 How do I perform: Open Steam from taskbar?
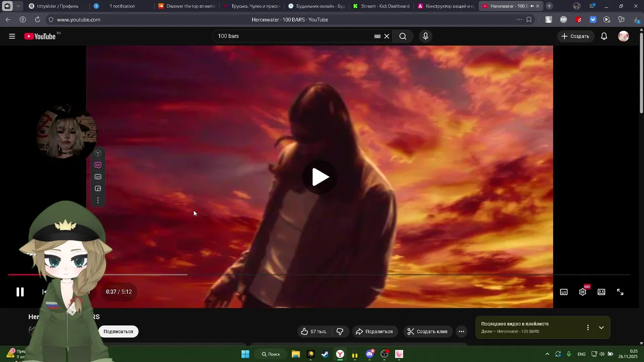325,354
